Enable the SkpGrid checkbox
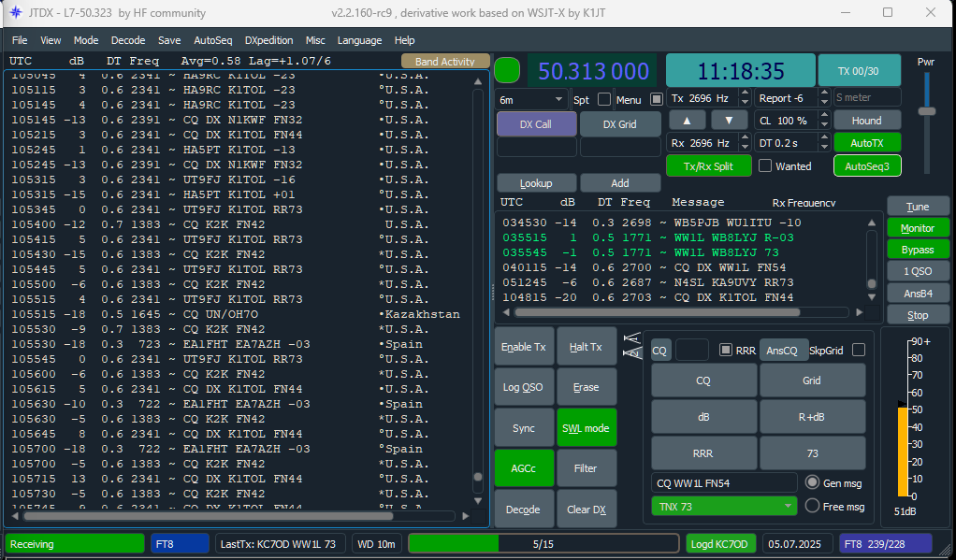This screenshot has width=956, height=560. coord(859,350)
